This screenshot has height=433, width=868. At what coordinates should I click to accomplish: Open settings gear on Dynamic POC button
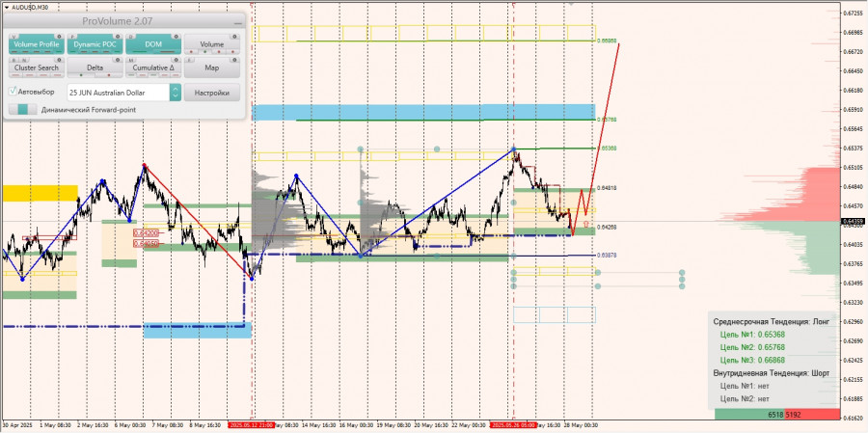(x=119, y=36)
